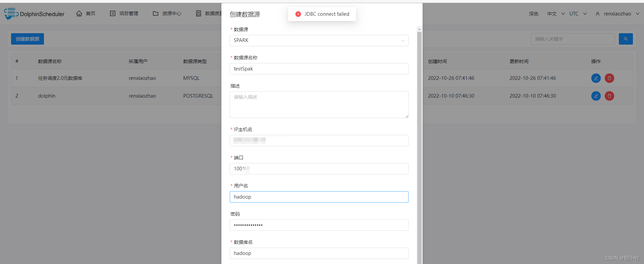Click the red error icon in JDBC toast

298,14
